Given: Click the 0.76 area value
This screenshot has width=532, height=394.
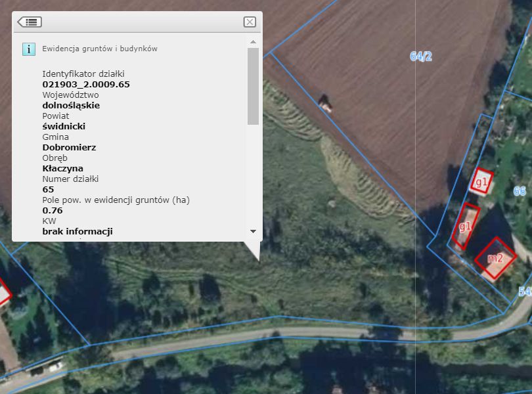Looking at the screenshot, I should [x=53, y=210].
